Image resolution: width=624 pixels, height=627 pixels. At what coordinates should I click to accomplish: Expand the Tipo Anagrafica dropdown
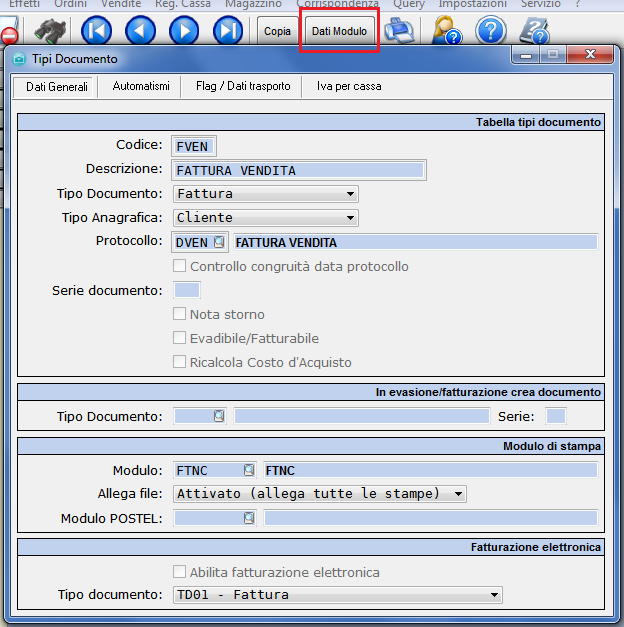click(350, 218)
